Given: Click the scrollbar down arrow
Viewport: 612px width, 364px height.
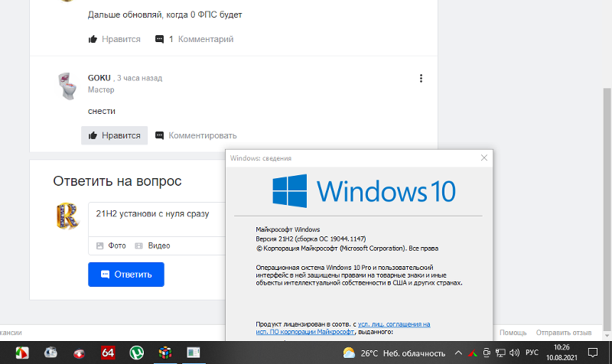Looking at the screenshot, I should 607,335.
